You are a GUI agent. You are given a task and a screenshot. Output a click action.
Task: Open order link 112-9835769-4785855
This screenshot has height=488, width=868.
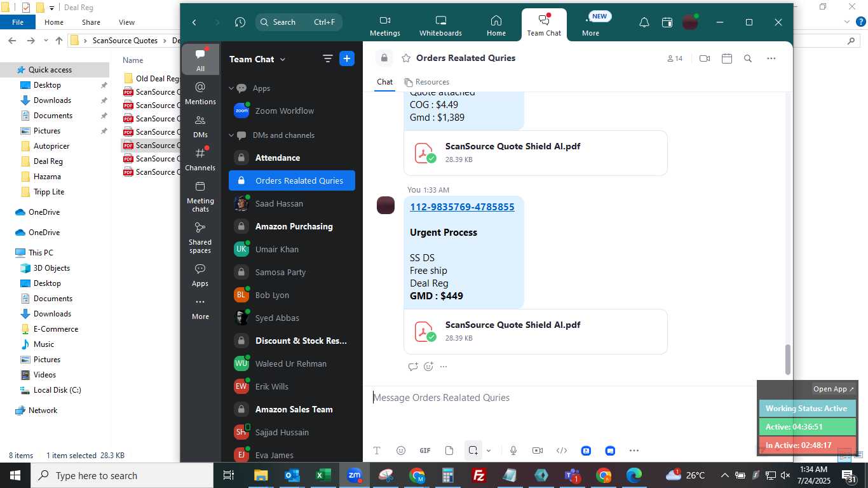tap(462, 207)
